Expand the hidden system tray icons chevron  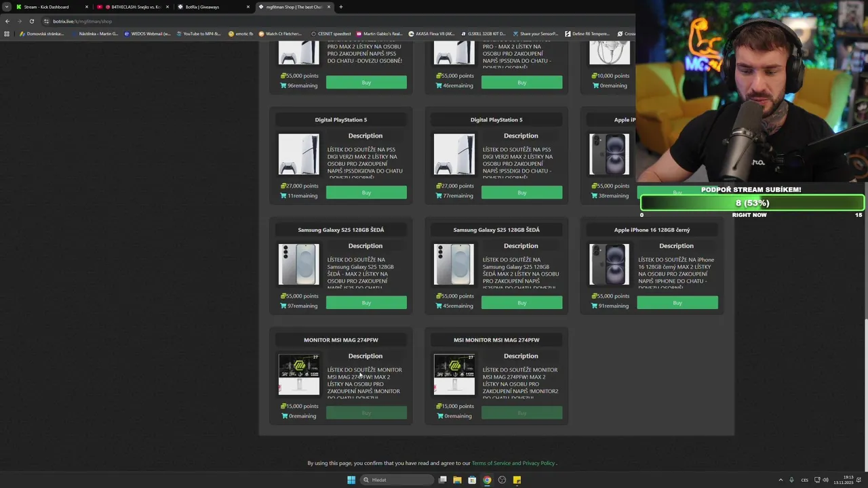(x=780, y=480)
